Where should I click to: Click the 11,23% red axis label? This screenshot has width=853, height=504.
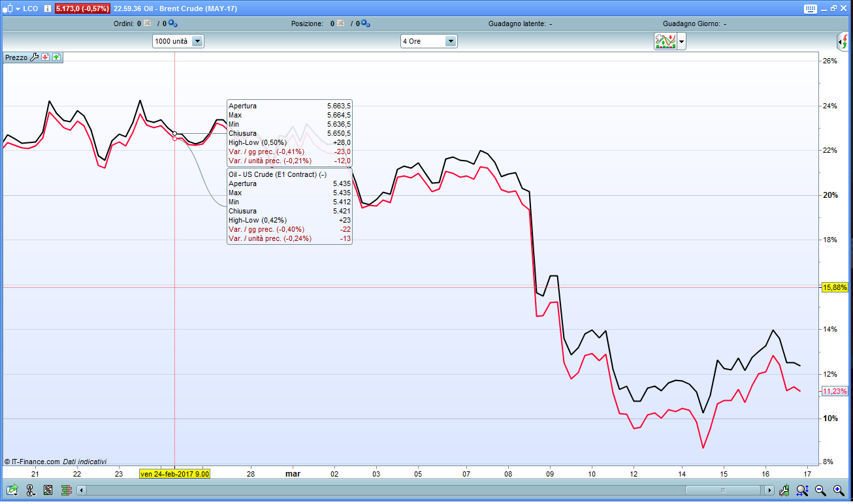835,391
